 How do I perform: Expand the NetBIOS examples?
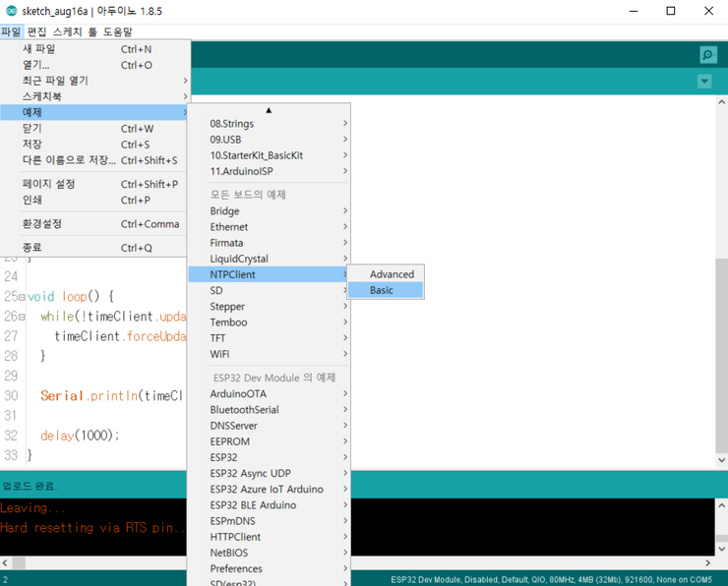[269, 553]
